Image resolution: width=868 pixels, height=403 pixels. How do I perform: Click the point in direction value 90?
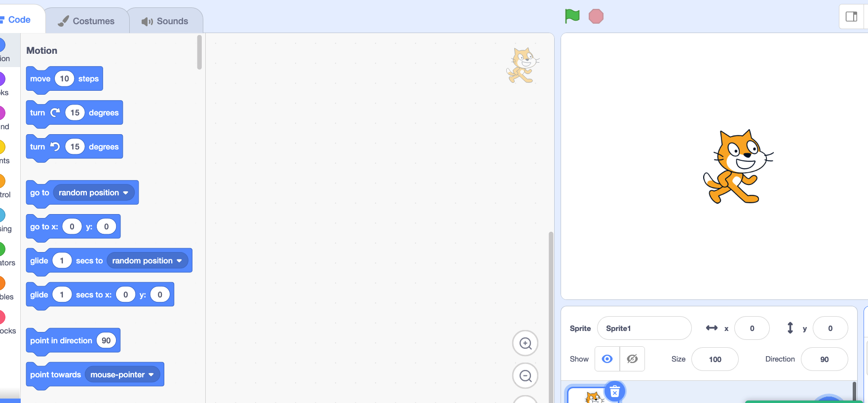click(106, 340)
